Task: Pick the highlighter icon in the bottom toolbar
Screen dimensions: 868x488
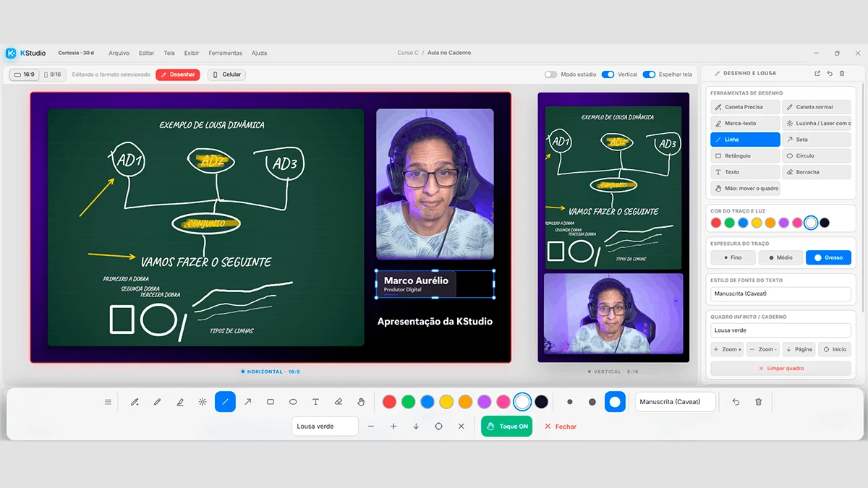Action: [180, 402]
